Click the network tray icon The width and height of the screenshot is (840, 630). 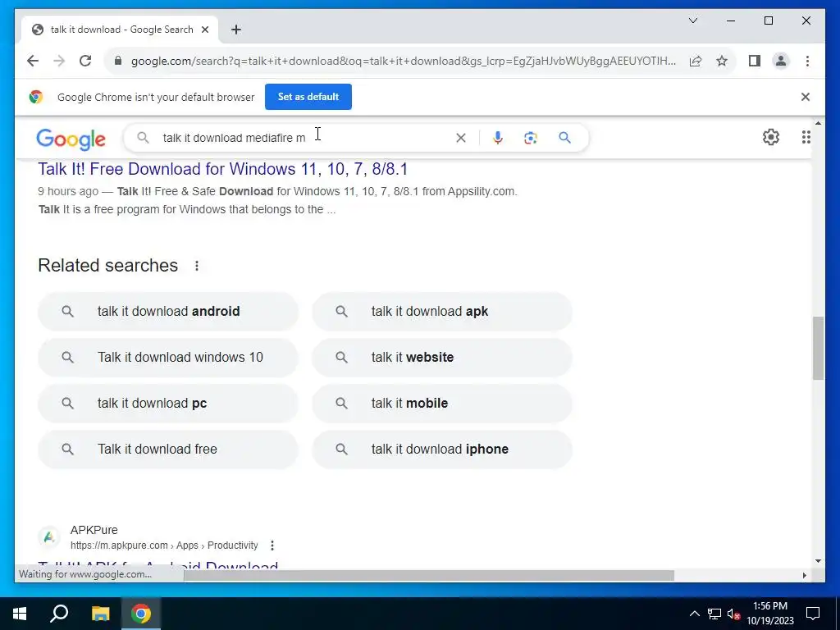(714, 614)
